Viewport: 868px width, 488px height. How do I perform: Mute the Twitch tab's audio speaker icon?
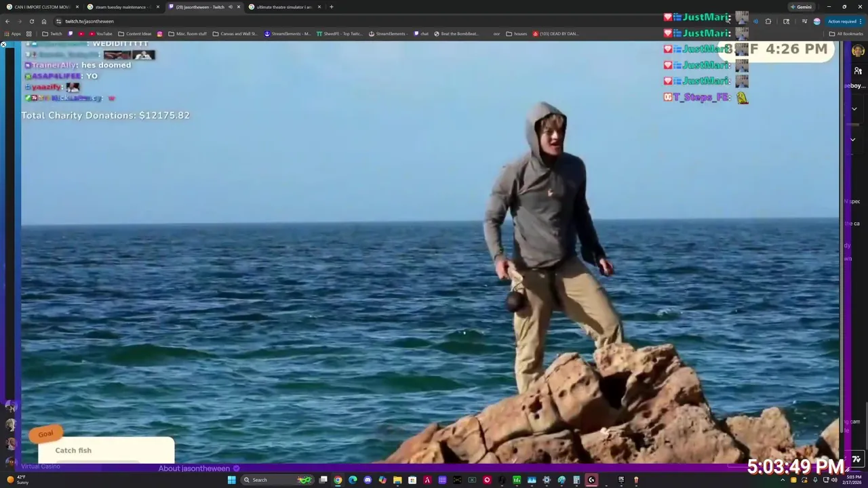(231, 7)
